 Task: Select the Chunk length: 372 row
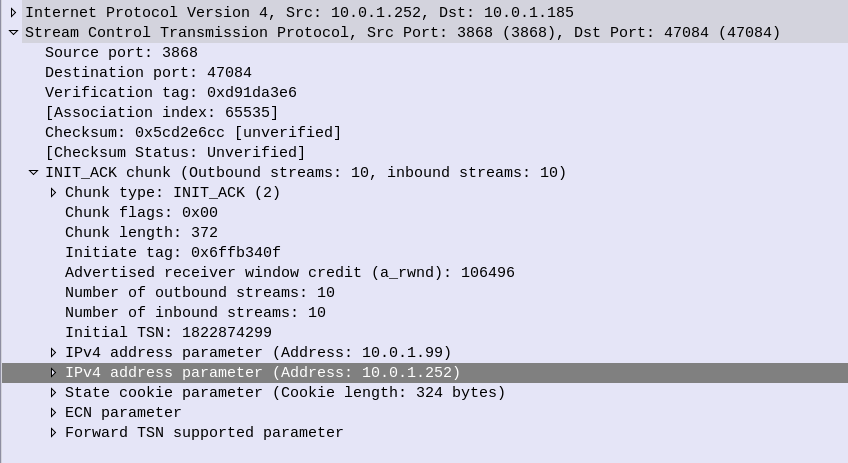point(141,233)
